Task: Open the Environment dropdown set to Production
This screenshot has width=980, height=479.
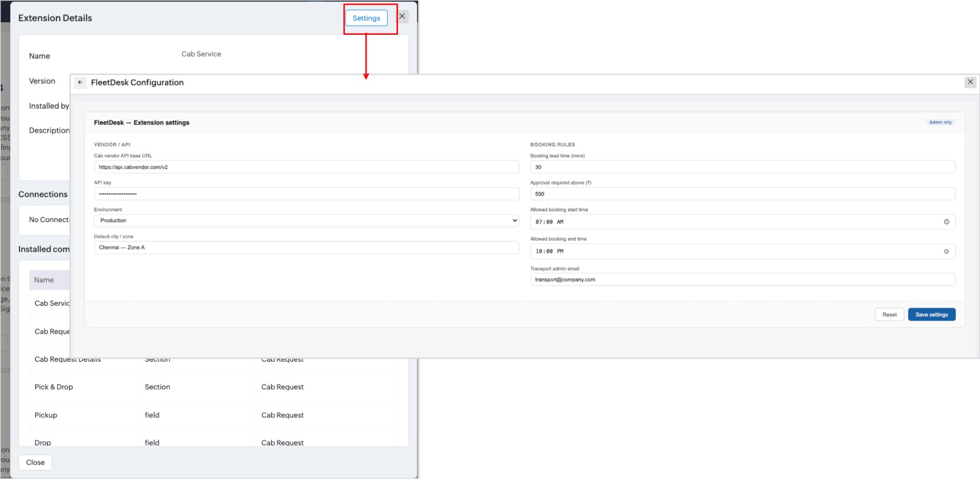Action: pyautogui.click(x=306, y=220)
